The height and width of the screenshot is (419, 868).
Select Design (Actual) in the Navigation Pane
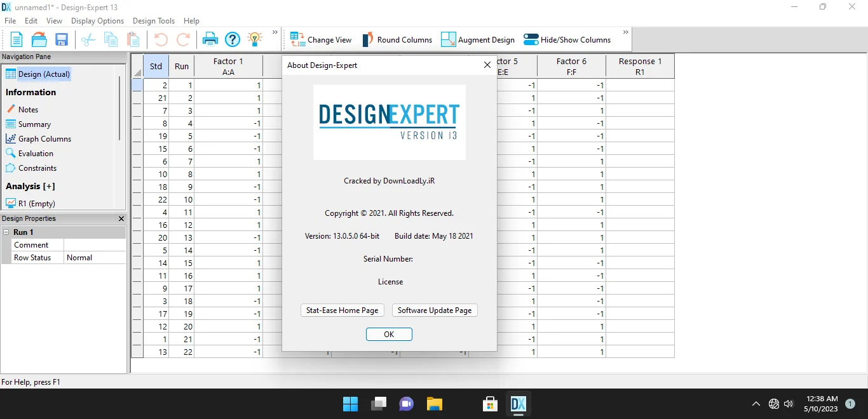pos(38,74)
